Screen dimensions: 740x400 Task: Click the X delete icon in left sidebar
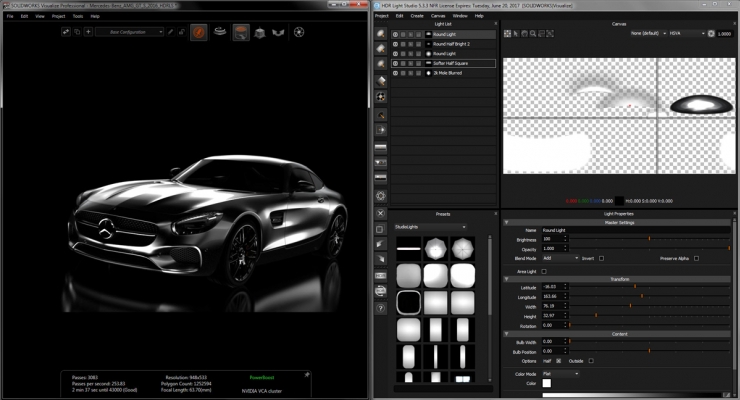pos(380,213)
